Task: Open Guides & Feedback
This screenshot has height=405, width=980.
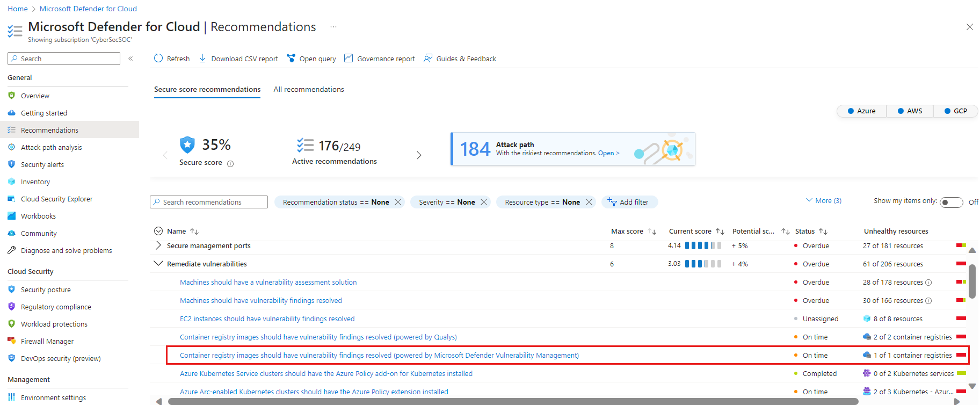Action: pyautogui.click(x=428, y=59)
